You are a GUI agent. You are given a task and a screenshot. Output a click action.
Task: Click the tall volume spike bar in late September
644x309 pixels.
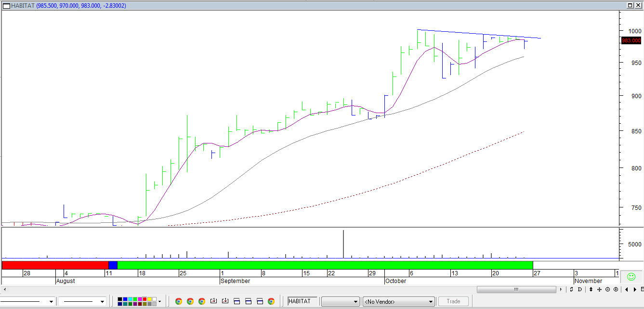pos(343,244)
